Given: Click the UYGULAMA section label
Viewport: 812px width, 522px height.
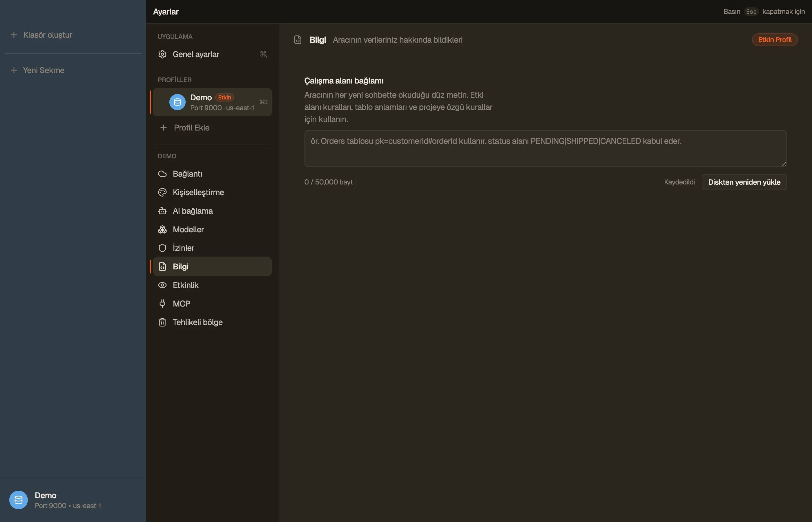Looking at the screenshot, I should [x=175, y=37].
